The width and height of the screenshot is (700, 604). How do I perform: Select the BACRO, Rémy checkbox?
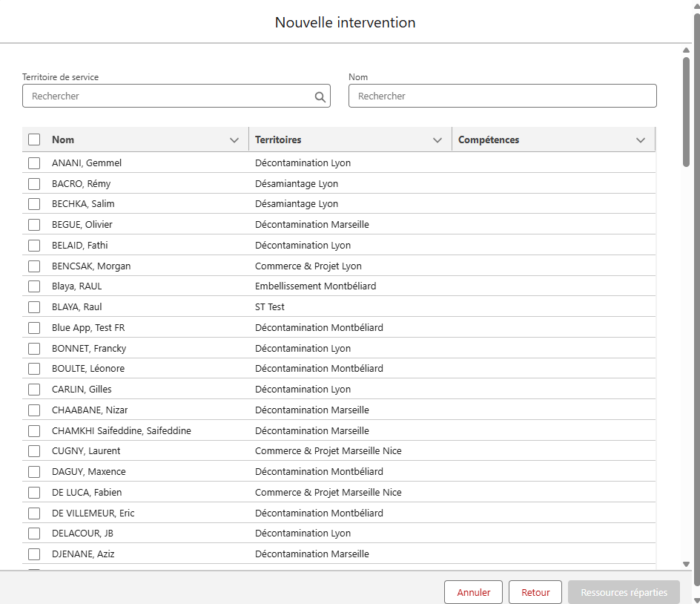[34, 183]
